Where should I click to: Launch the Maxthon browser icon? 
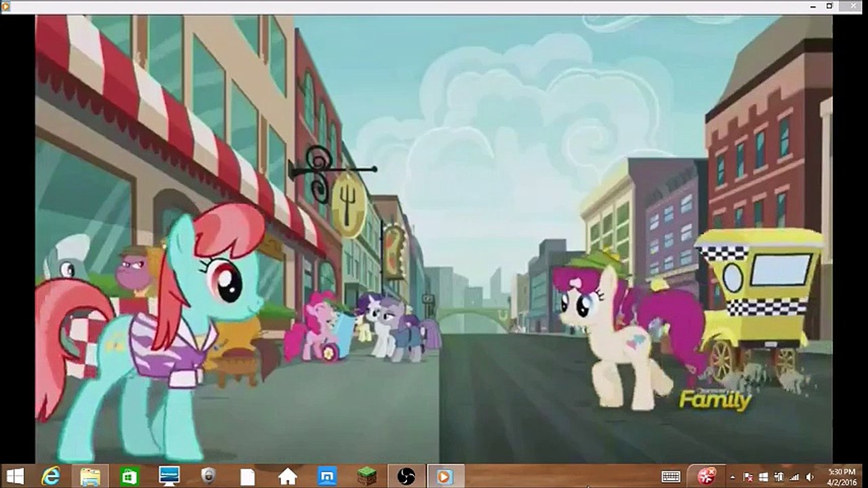(x=327, y=476)
